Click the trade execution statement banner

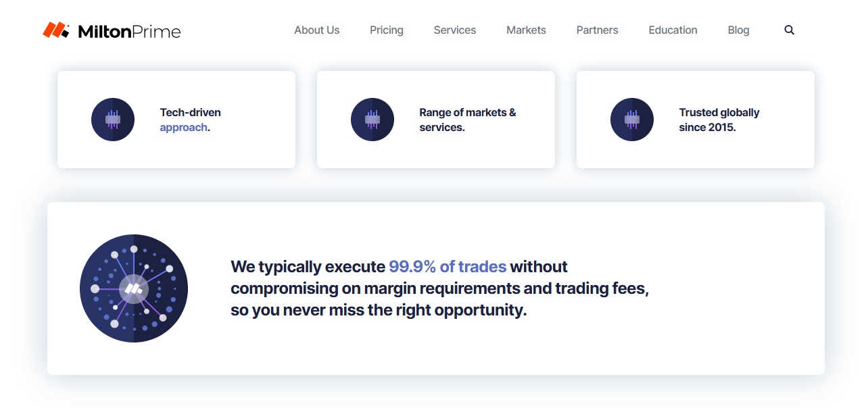click(x=436, y=288)
